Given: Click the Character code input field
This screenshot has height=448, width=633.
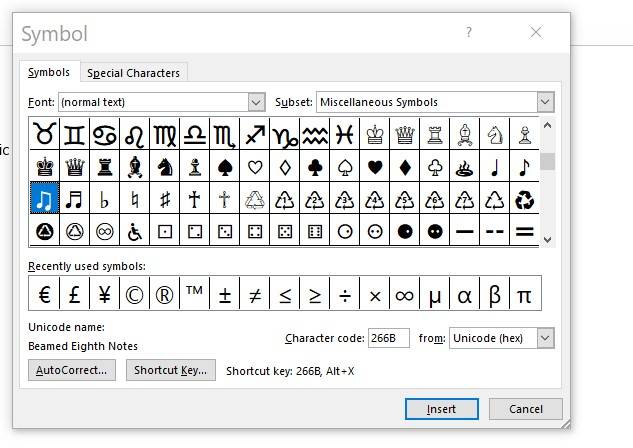Looking at the screenshot, I should 388,338.
